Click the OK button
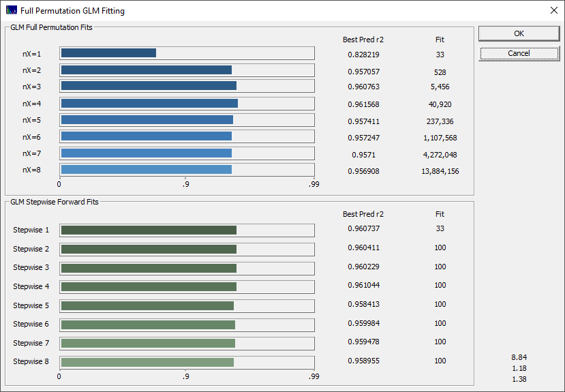This screenshot has height=392, width=565. [519, 33]
